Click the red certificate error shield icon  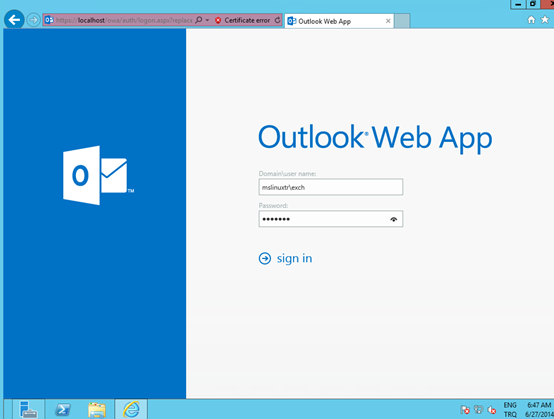tap(218, 20)
